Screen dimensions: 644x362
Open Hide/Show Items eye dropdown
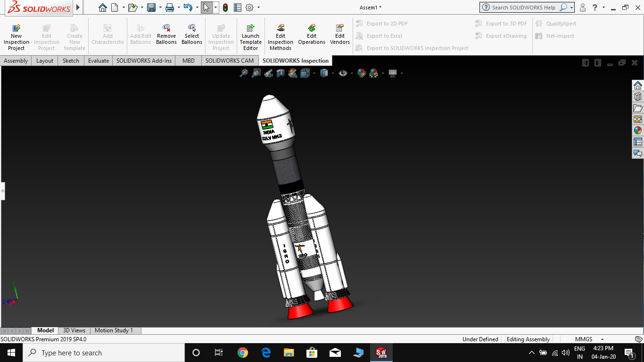coord(352,73)
